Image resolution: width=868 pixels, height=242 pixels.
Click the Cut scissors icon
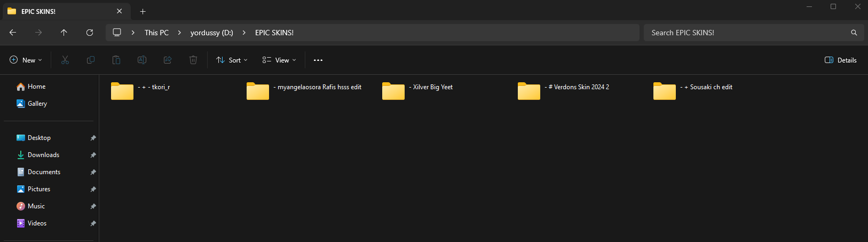coord(65,60)
